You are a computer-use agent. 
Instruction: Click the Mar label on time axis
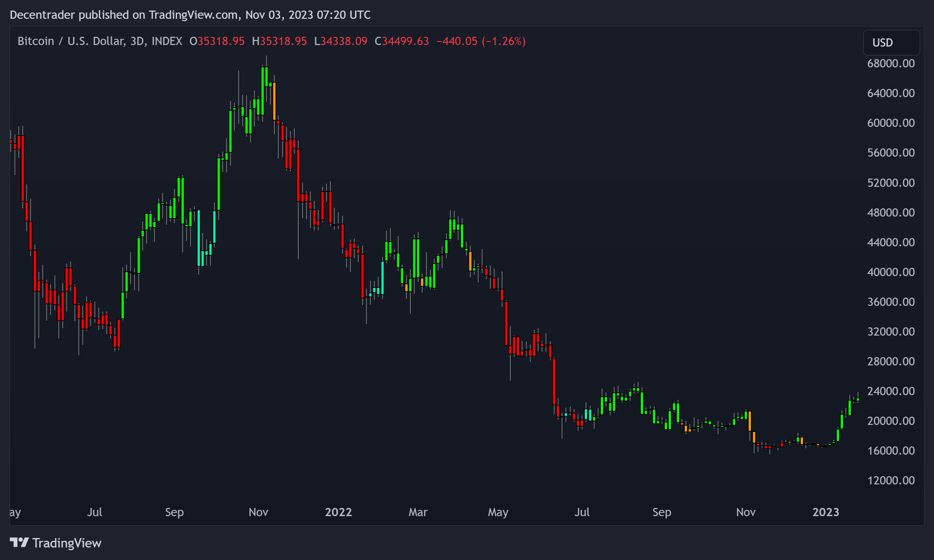click(x=418, y=512)
